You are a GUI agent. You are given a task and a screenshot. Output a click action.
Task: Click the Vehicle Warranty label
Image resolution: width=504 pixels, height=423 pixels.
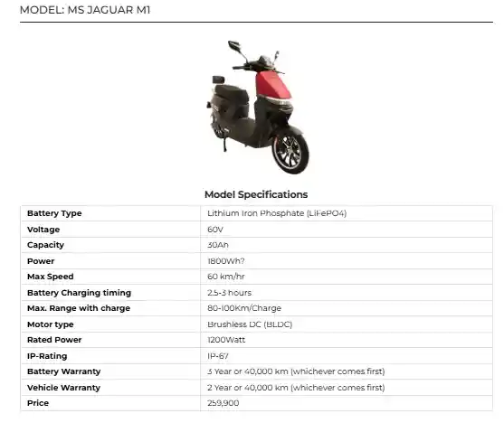[63, 388]
